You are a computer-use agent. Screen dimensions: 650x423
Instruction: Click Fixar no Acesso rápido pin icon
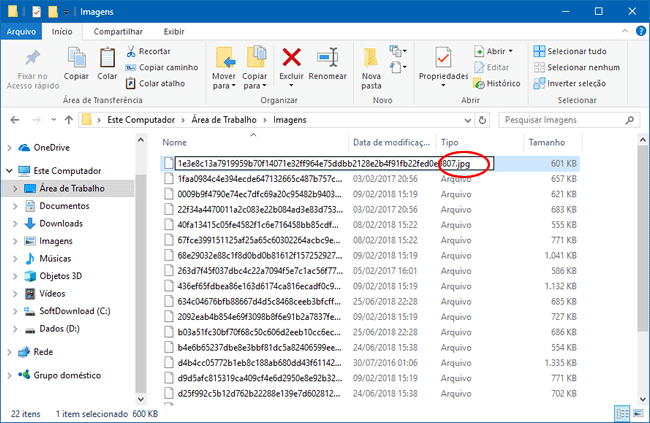(32, 57)
